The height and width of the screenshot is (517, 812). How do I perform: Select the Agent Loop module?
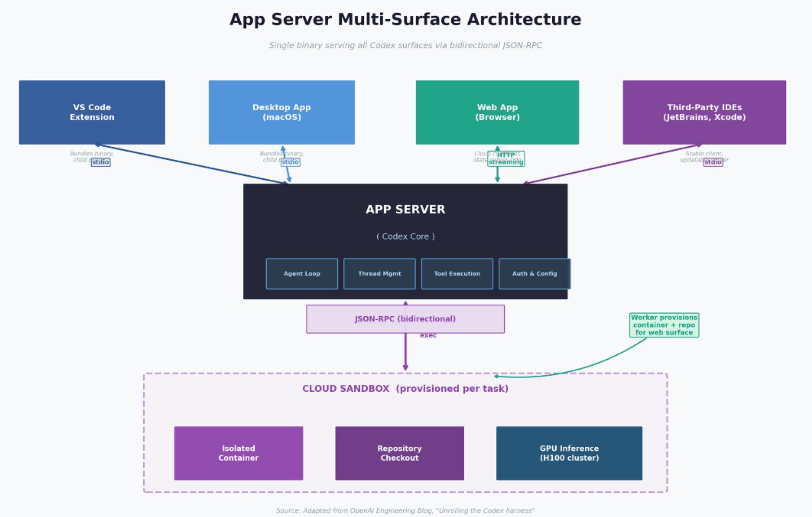click(302, 274)
